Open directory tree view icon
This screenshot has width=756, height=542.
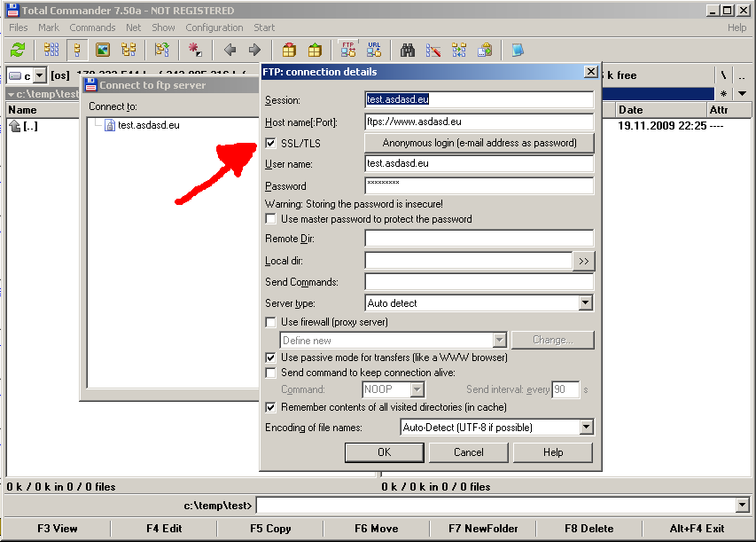(x=129, y=50)
